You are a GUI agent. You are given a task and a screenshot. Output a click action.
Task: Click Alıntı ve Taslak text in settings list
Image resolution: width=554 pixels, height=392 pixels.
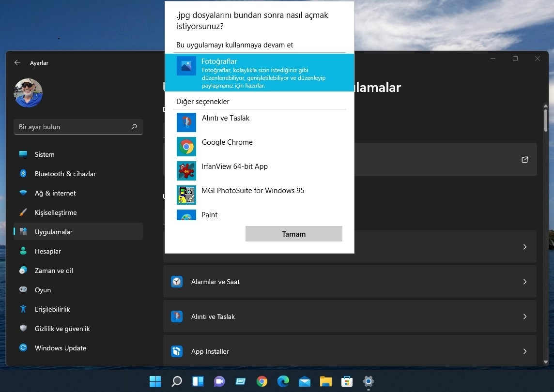(213, 317)
